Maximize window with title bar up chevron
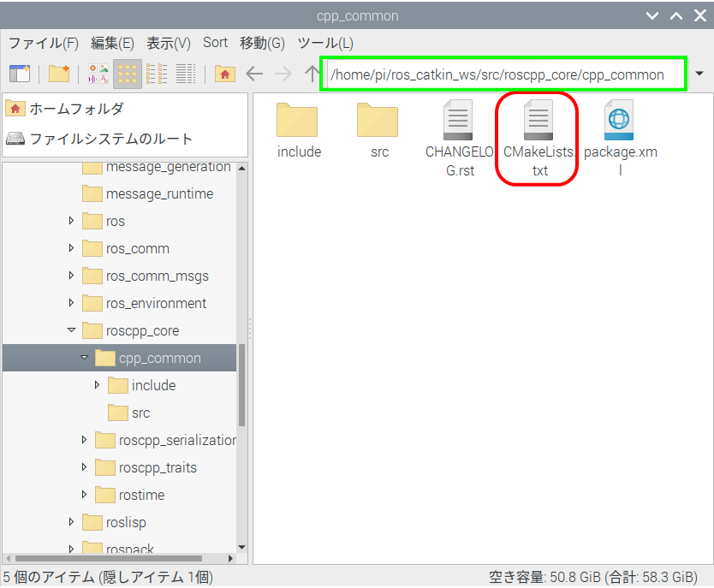 pos(676,16)
